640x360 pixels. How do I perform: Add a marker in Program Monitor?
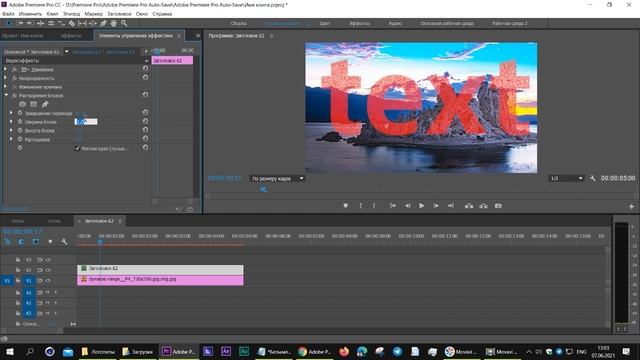tap(345, 206)
